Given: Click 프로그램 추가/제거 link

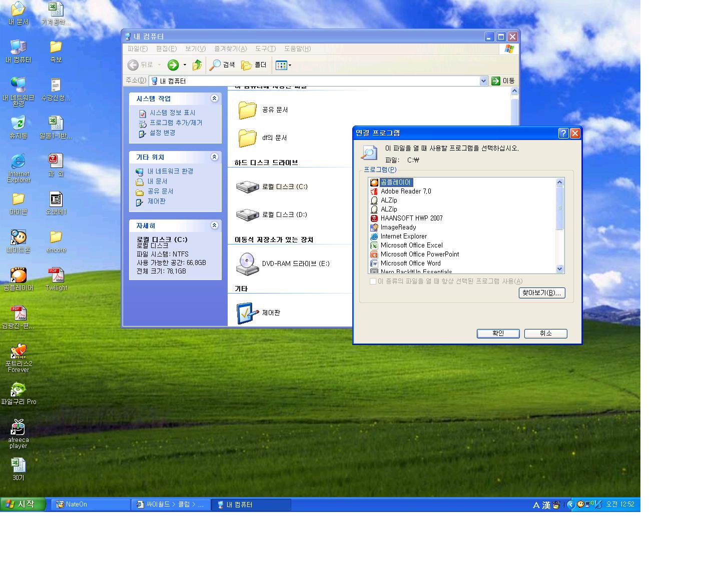Looking at the screenshot, I should pos(176,123).
